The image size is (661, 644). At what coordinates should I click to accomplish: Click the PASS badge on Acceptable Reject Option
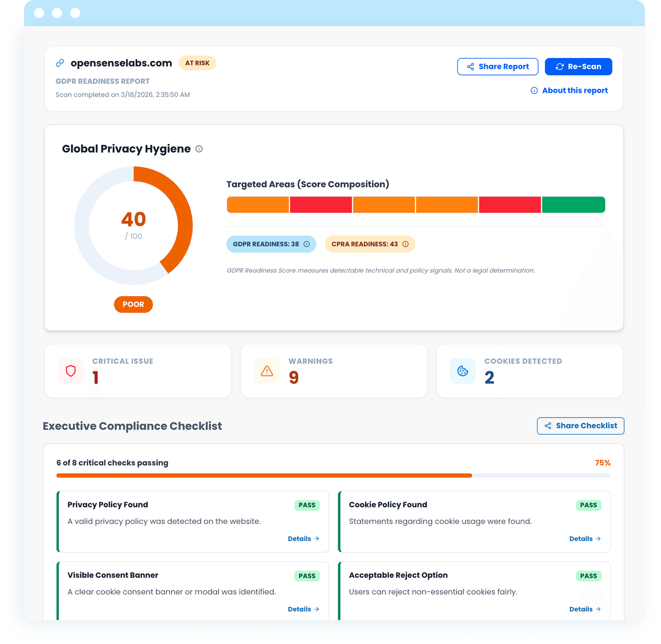point(588,576)
